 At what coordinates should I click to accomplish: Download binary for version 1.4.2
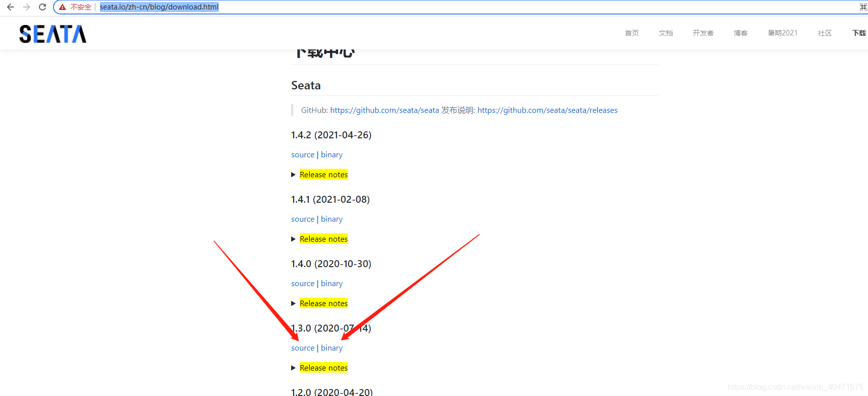pos(332,155)
